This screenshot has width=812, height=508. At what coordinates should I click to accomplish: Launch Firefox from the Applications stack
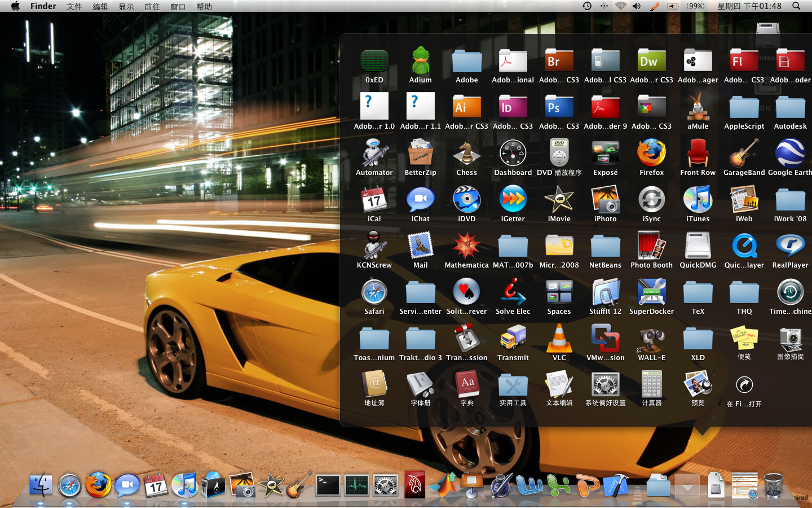(x=652, y=154)
